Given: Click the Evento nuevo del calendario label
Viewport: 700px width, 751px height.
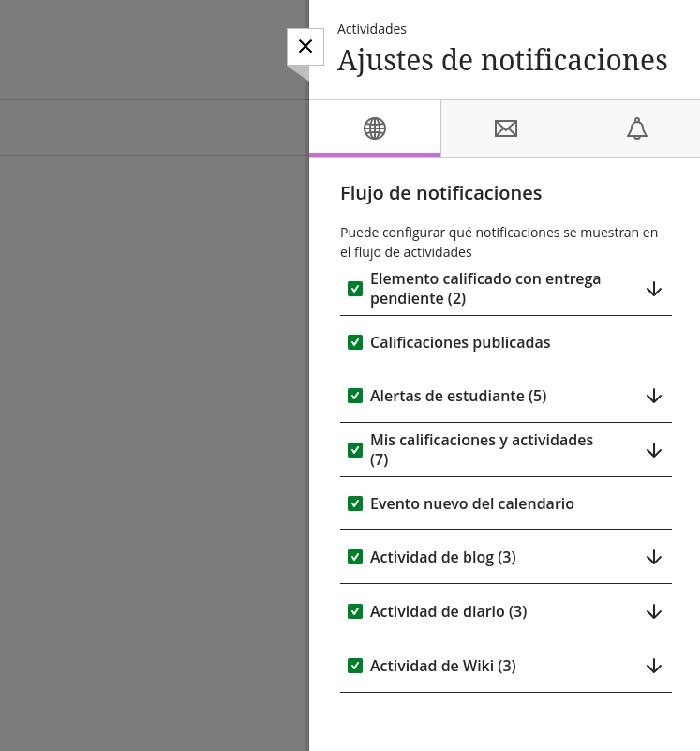Looking at the screenshot, I should coord(472,503).
